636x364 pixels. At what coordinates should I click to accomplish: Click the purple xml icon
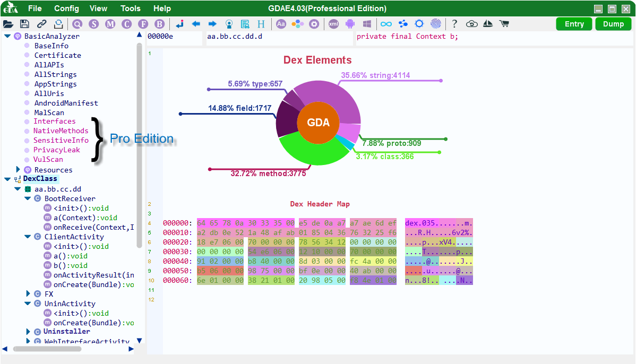point(333,24)
